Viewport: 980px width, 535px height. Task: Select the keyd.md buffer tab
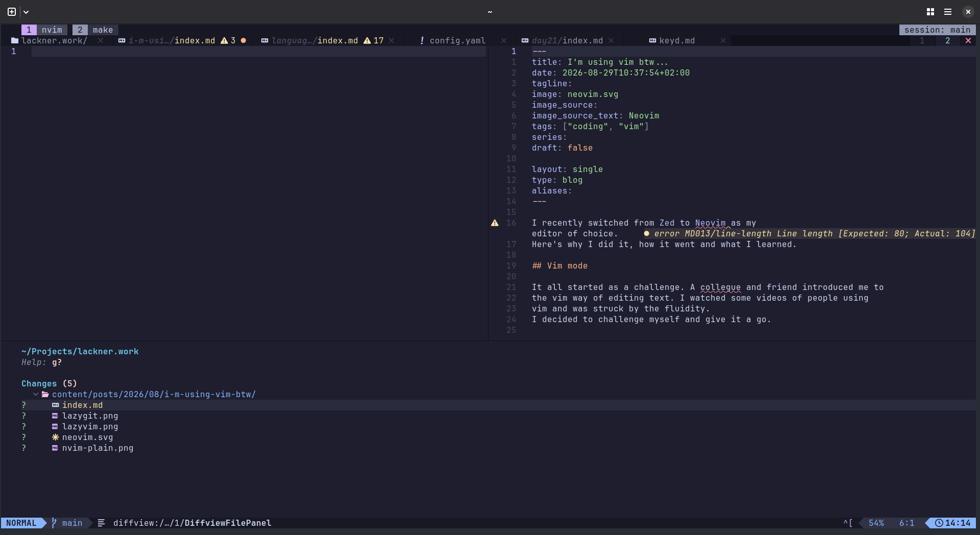(677, 40)
